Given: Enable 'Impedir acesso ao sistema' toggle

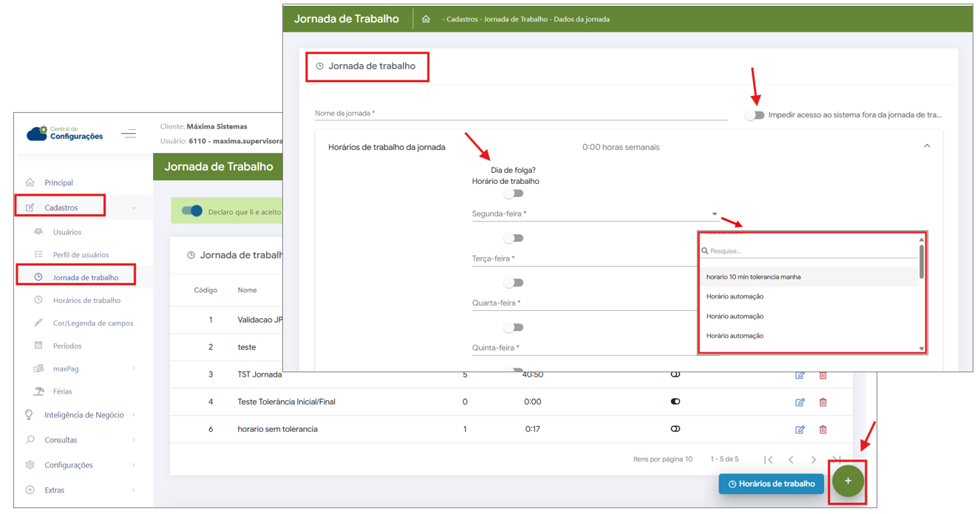Looking at the screenshot, I should click(x=754, y=115).
